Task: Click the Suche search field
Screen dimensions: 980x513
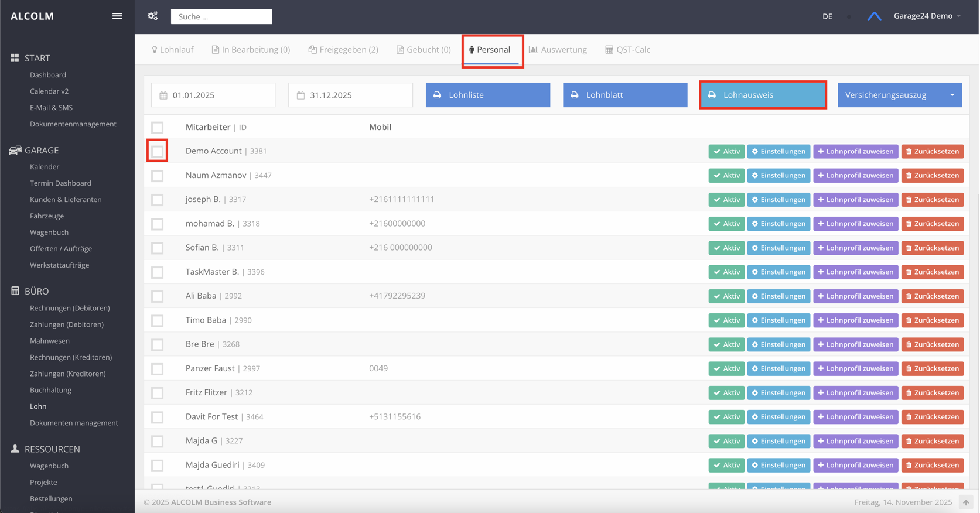Action: pos(221,16)
